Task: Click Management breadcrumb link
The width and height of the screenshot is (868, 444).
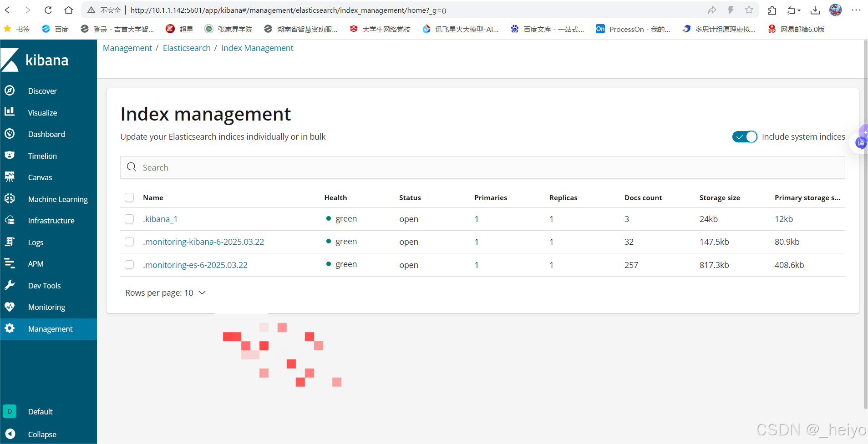Action: pos(127,48)
